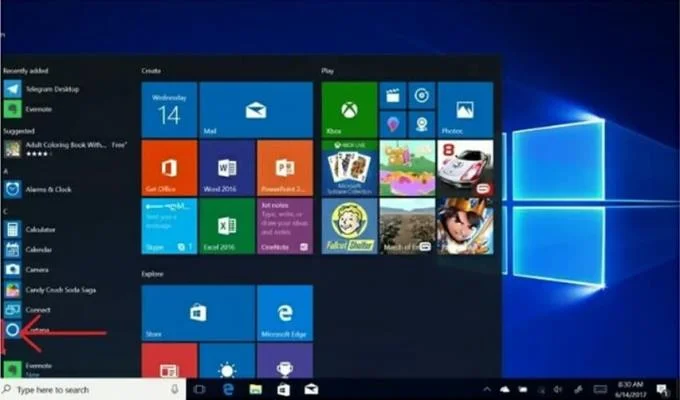Open the purple OneNote tile
680x400 pixels.
tap(285, 226)
